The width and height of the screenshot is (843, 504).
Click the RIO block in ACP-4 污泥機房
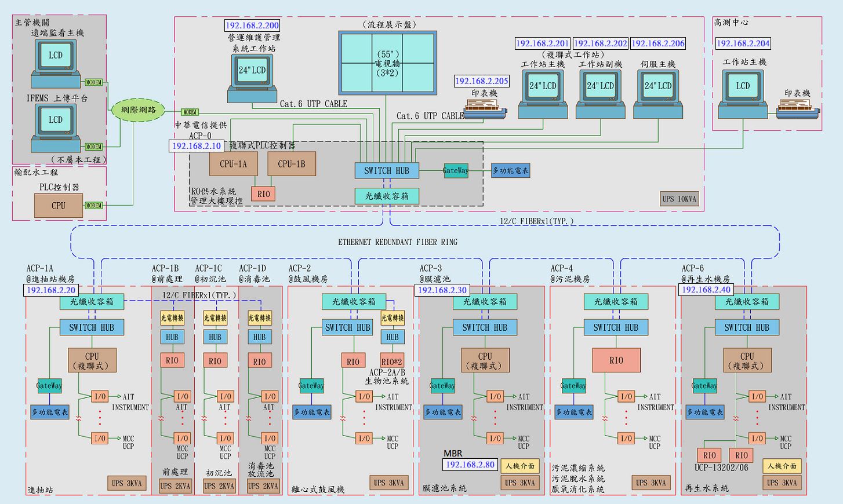click(x=616, y=360)
